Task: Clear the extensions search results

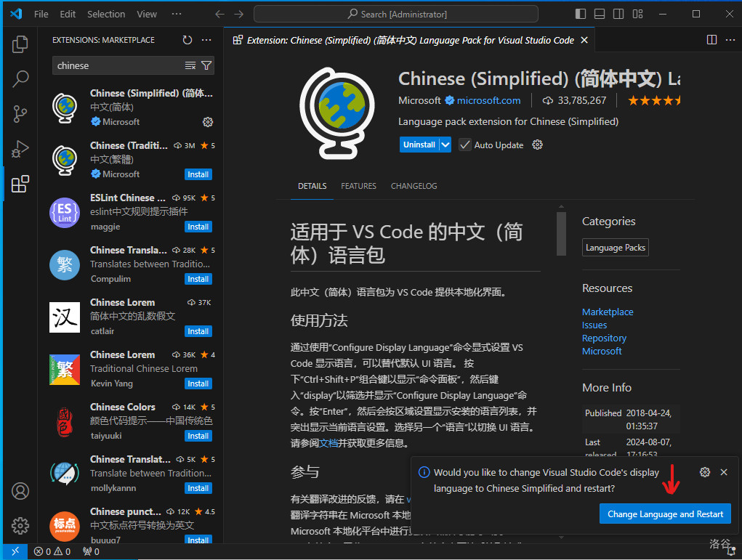Action: [190, 66]
